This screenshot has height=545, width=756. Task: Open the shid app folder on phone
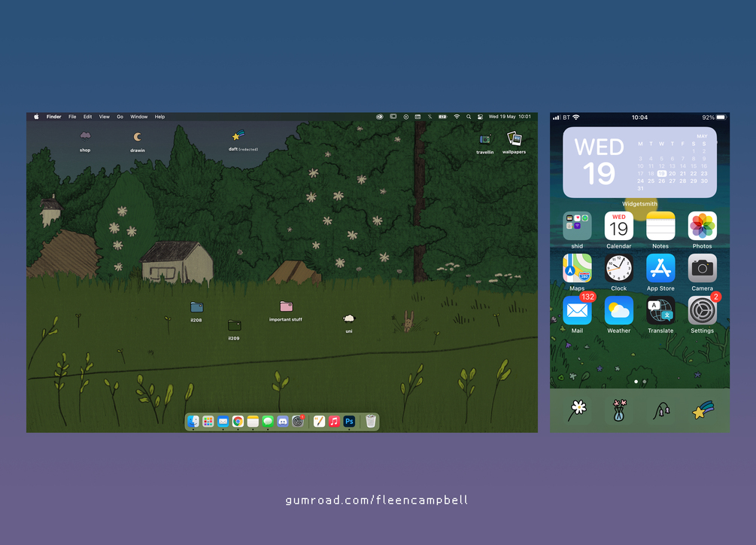pos(577,226)
